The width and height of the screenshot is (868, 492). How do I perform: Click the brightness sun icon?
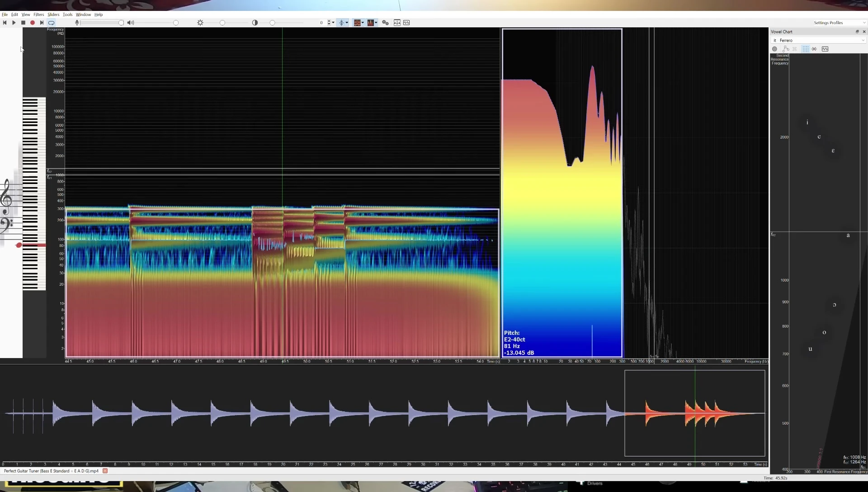(200, 23)
